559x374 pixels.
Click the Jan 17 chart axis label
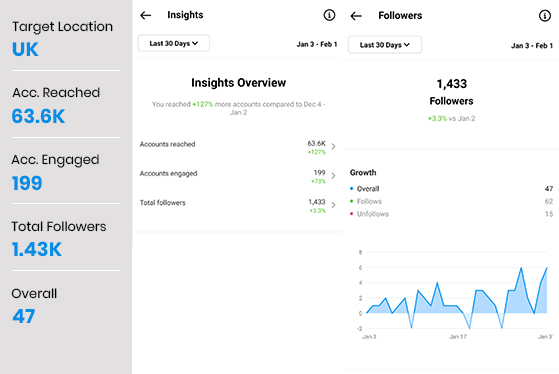tap(458, 337)
